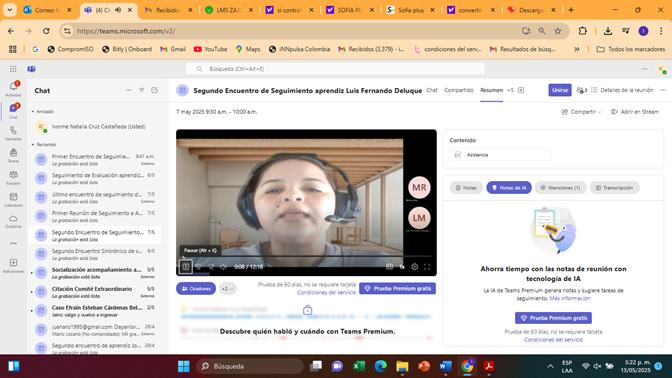Open meeting header more options ellipsis
672x378 pixels.
(663, 90)
